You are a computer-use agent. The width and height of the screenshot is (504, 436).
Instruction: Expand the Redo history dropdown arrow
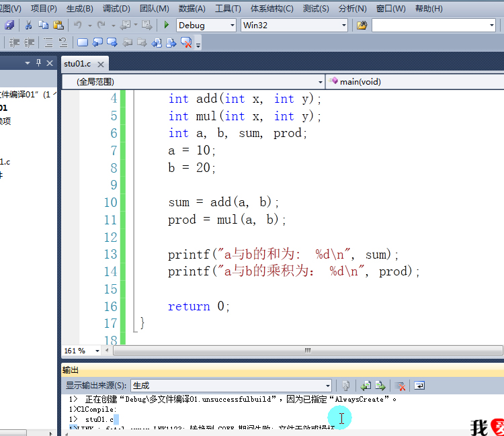pyautogui.click(x=113, y=25)
